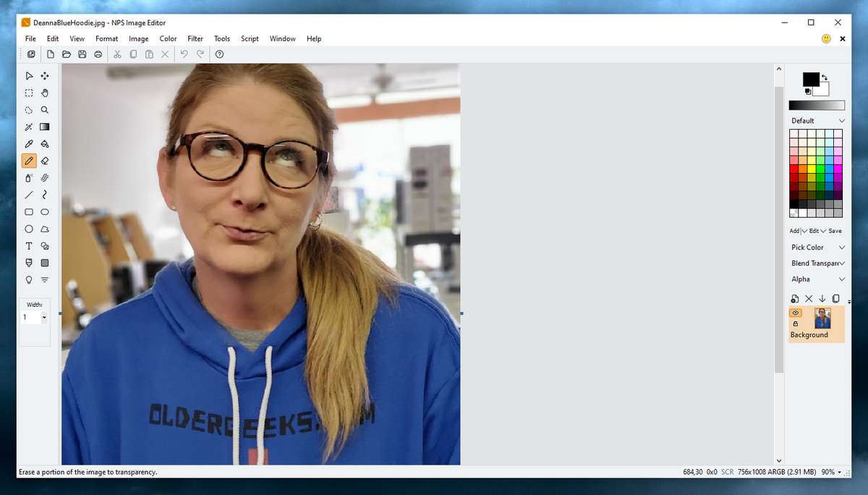Create a new file from the toolbar
Viewport: 868px width, 495px height.
coord(51,54)
